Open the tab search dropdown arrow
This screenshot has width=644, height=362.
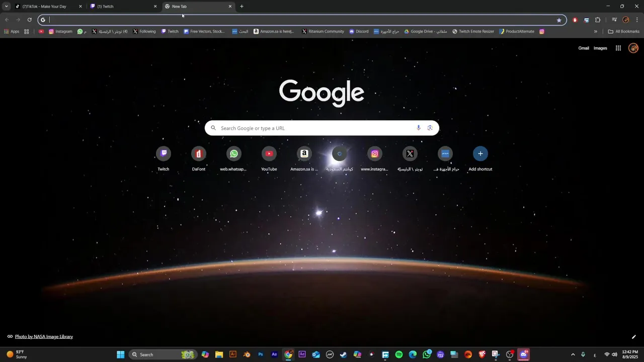point(7,7)
